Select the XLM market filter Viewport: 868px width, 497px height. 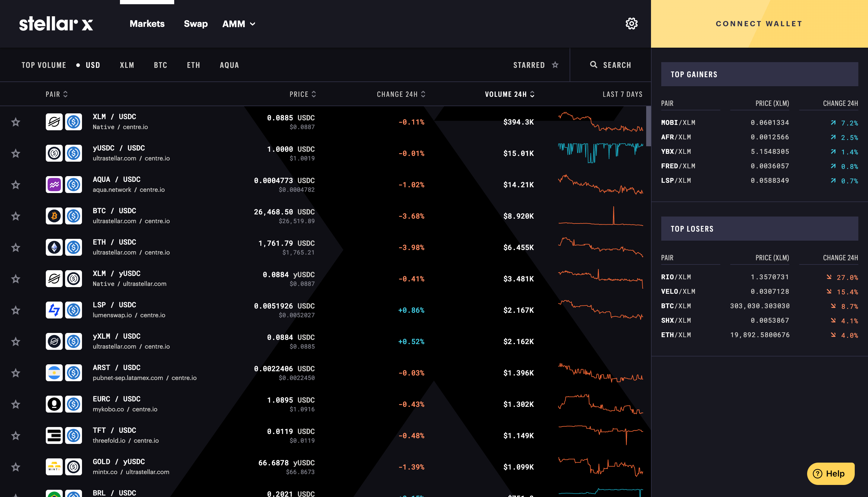(127, 65)
